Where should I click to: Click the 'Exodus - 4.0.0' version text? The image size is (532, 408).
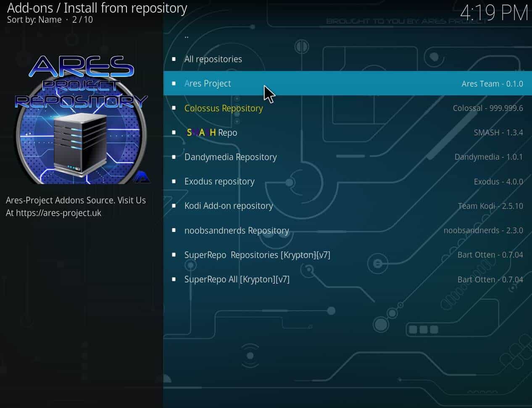point(498,182)
